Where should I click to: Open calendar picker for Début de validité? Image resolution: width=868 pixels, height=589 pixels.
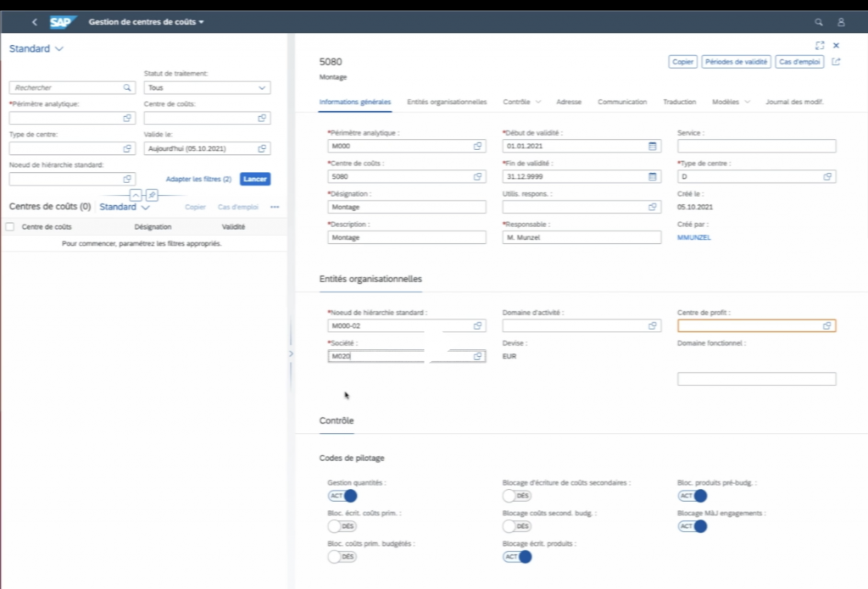[x=652, y=146]
